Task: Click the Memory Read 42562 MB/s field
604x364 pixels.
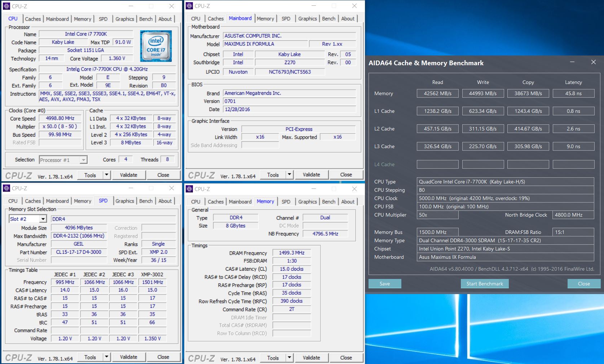Action: point(437,93)
